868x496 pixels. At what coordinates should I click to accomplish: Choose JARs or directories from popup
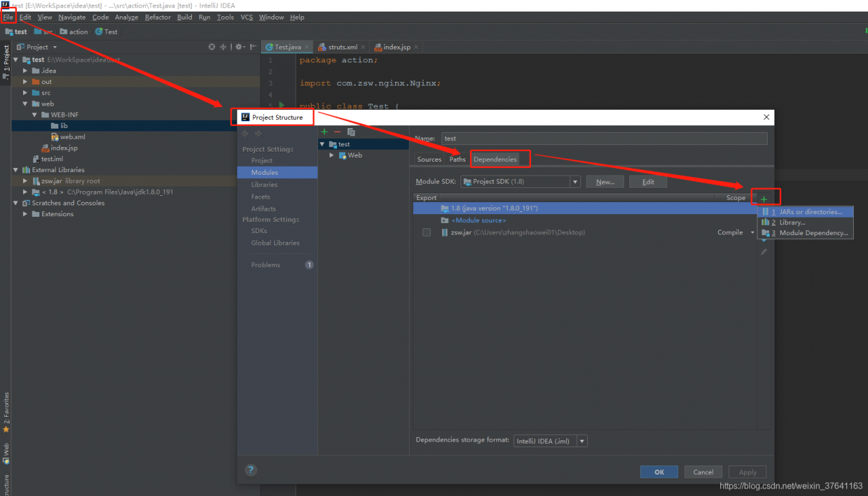pos(805,212)
